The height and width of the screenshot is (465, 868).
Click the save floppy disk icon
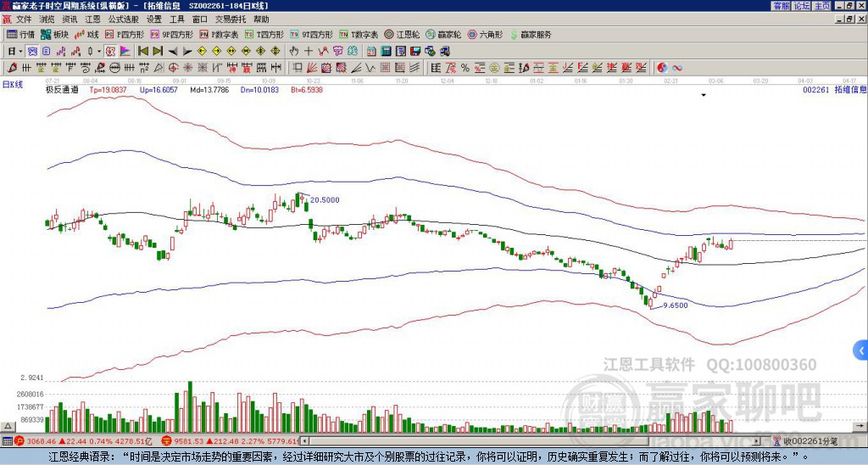[x=415, y=51]
